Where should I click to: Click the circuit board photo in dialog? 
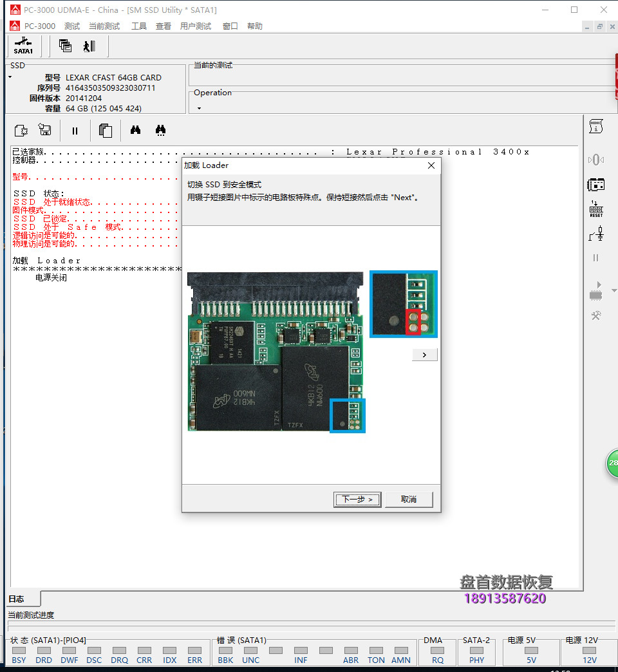point(276,351)
